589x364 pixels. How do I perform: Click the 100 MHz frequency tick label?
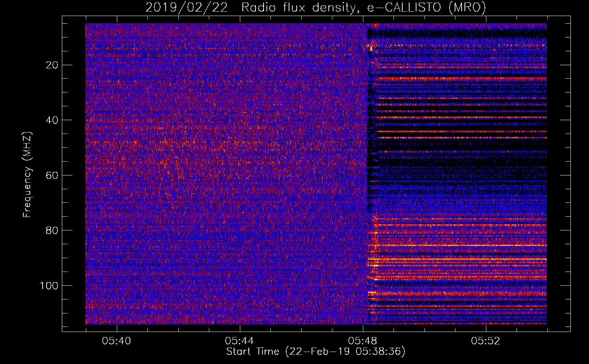tap(50, 286)
